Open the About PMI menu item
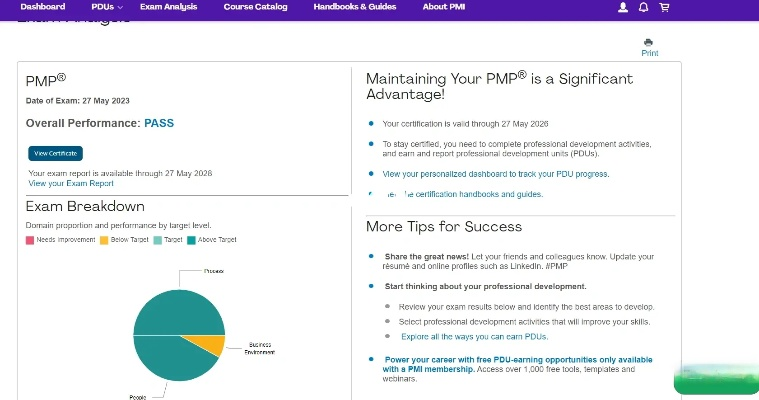Screen dimensions: 759x400 pyautogui.click(x=442, y=7)
